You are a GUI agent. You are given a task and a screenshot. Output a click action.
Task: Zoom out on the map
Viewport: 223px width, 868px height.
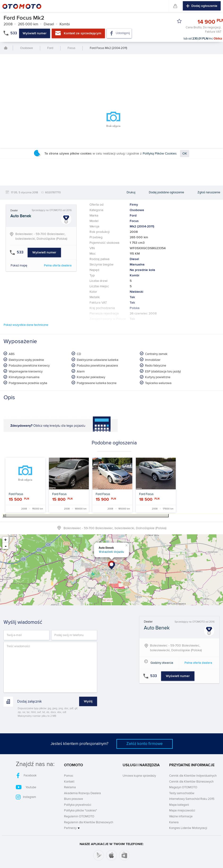(x=5, y=546)
